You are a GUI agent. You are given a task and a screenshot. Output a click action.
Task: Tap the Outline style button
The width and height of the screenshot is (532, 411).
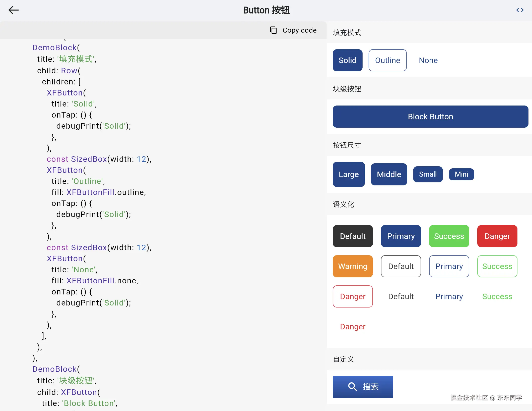coord(387,60)
